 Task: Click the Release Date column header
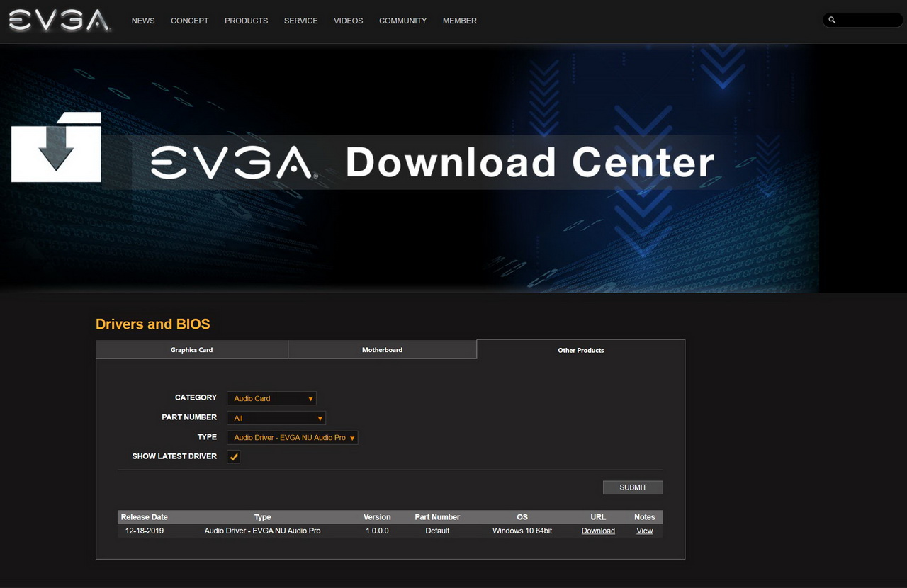click(145, 517)
